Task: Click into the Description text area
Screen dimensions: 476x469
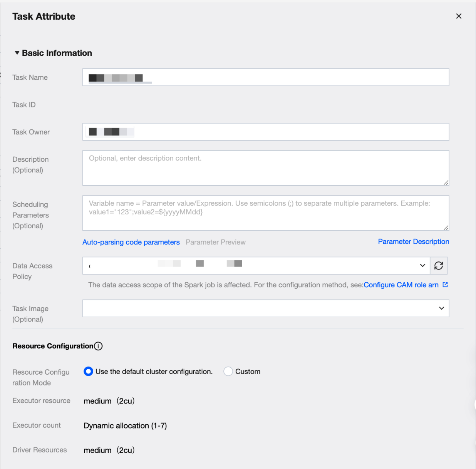Action: pyautogui.click(x=266, y=168)
